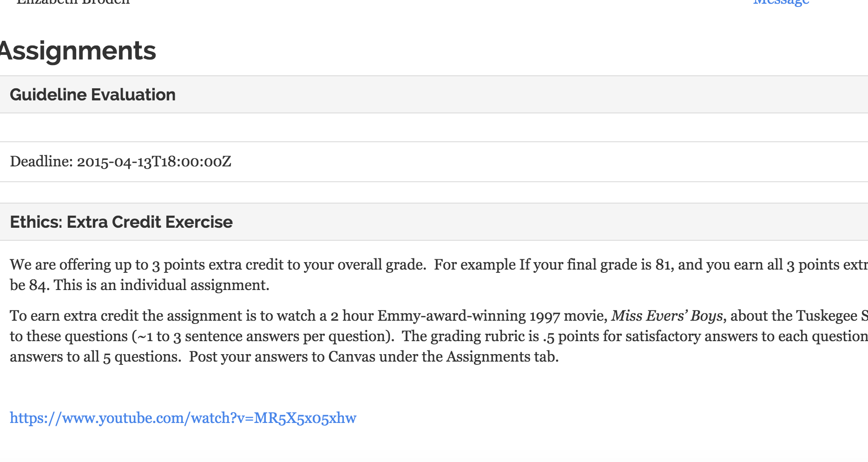Click the phrase "answers to all 5 questions"
The width and height of the screenshot is (868, 462).
[95, 357]
